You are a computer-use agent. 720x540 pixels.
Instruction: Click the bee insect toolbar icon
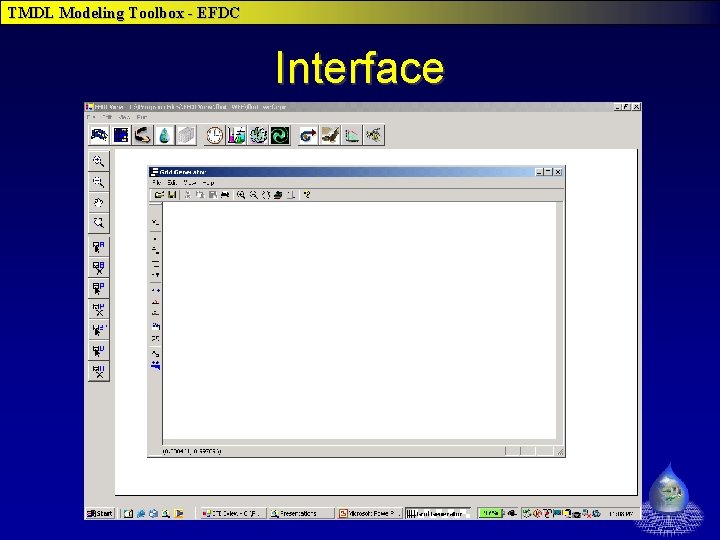point(374,135)
